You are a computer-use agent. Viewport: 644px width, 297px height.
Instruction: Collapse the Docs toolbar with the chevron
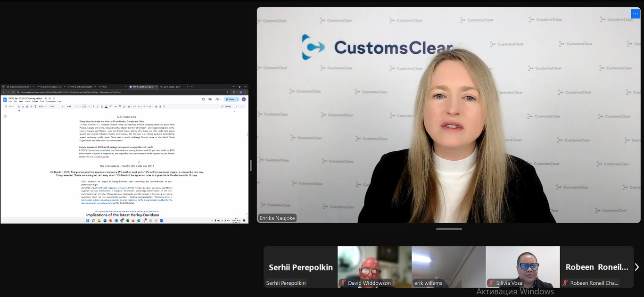[243, 107]
